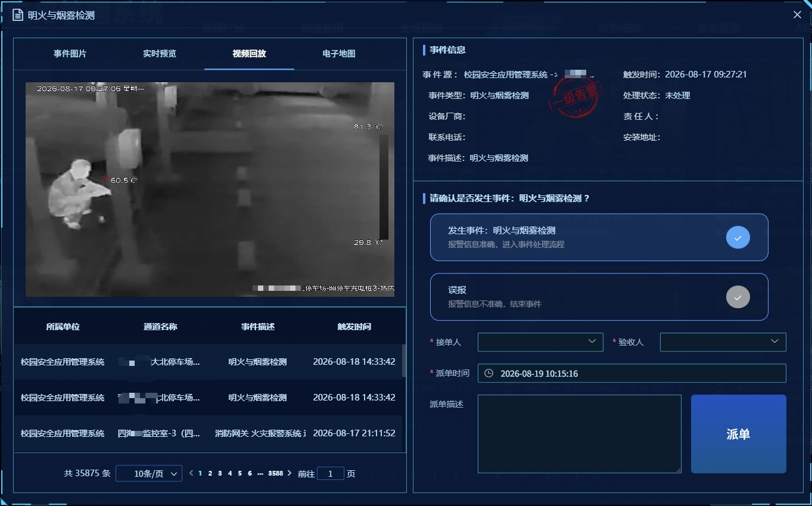Go to next page with right arrow
The width and height of the screenshot is (812, 506).
290,473
